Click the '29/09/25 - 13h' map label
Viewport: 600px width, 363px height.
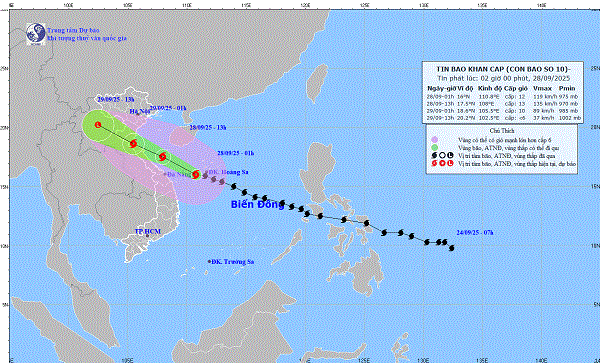click(116, 99)
